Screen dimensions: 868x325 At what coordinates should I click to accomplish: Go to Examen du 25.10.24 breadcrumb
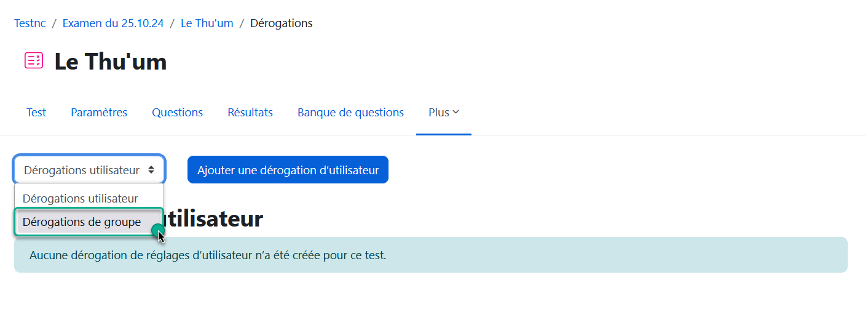coord(113,23)
